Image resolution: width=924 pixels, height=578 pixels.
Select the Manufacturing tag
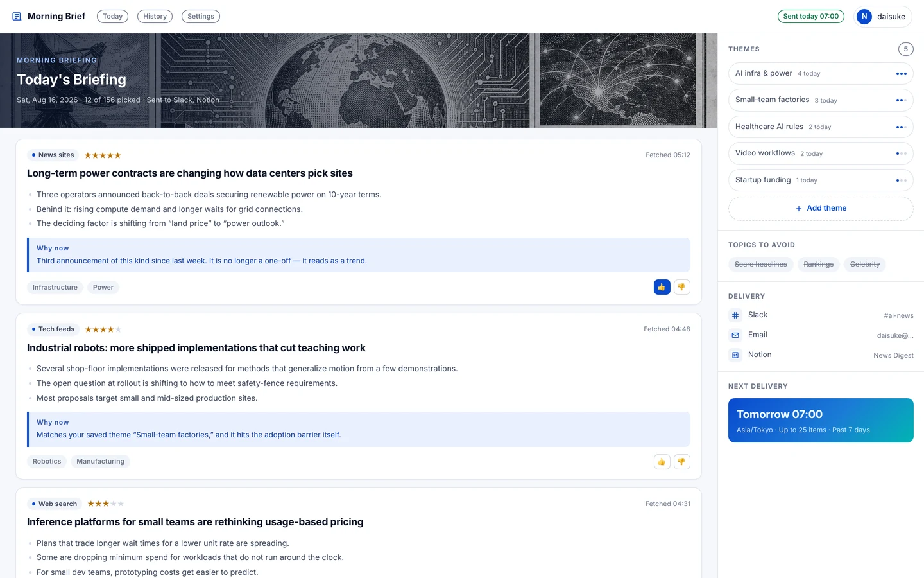(x=101, y=462)
